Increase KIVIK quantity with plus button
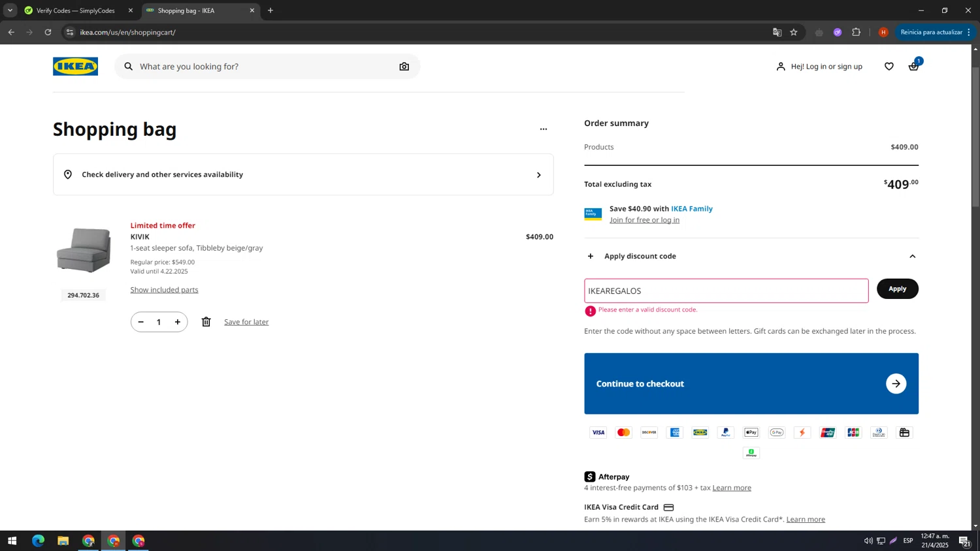 click(177, 322)
